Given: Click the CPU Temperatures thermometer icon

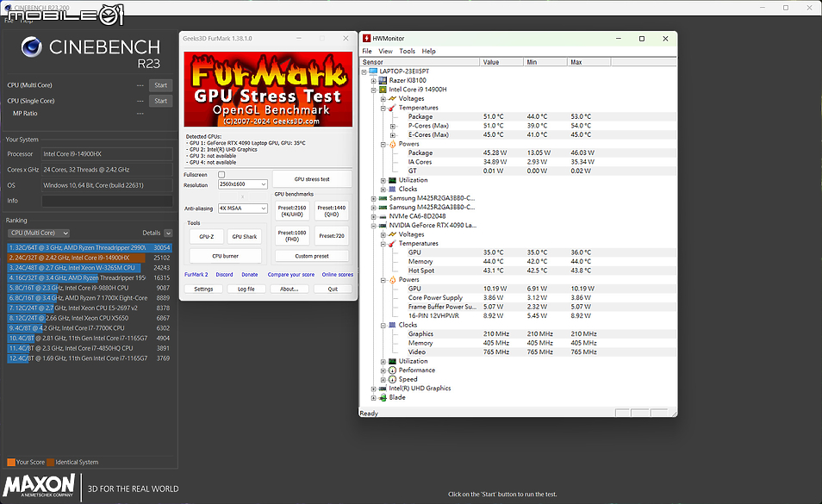Looking at the screenshot, I should click(x=392, y=108).
